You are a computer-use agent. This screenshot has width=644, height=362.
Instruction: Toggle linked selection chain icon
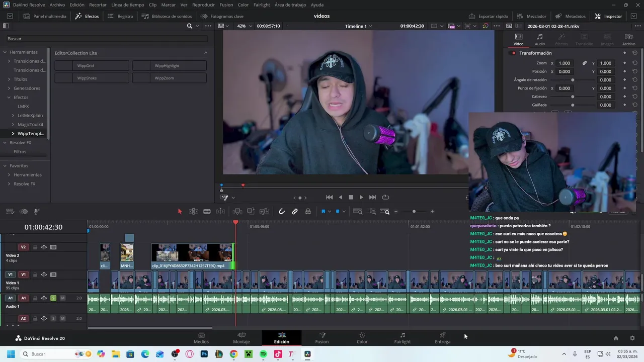coord(295,212)
